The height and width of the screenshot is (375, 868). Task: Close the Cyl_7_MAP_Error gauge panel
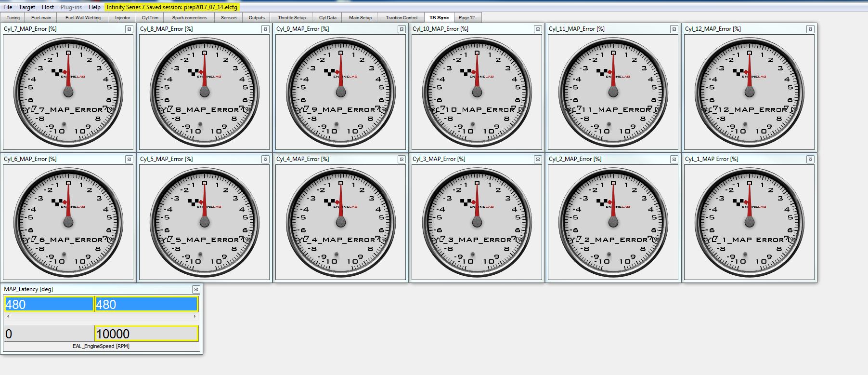129,29
